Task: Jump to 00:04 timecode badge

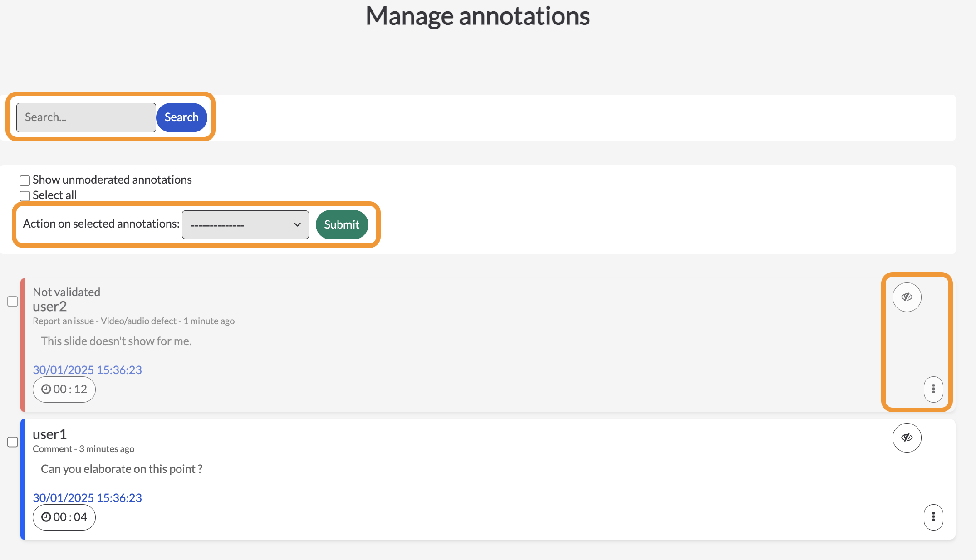Action: [64, 517]
